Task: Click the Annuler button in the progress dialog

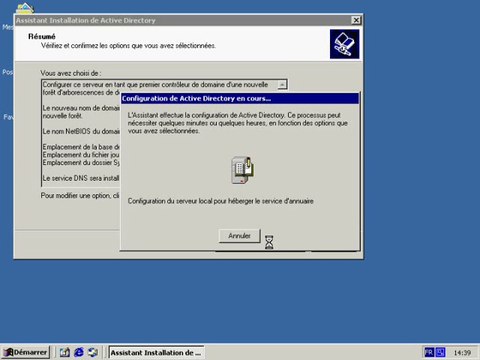Action: click(239, 236)
